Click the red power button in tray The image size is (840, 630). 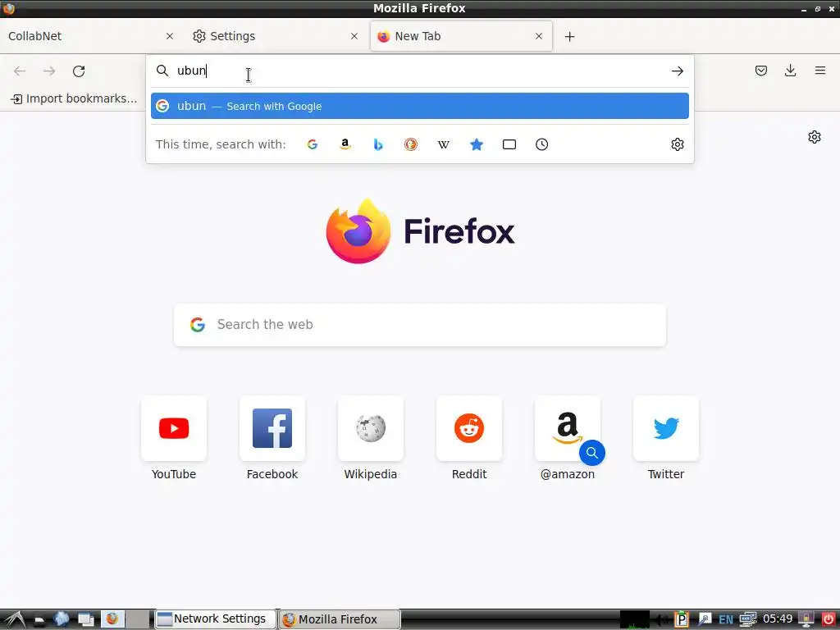[829, 619]
